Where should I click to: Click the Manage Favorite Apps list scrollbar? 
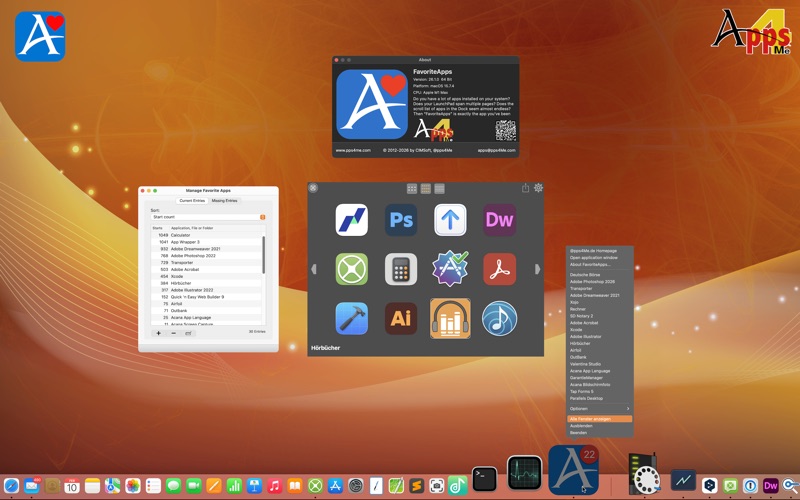(263, 255)
